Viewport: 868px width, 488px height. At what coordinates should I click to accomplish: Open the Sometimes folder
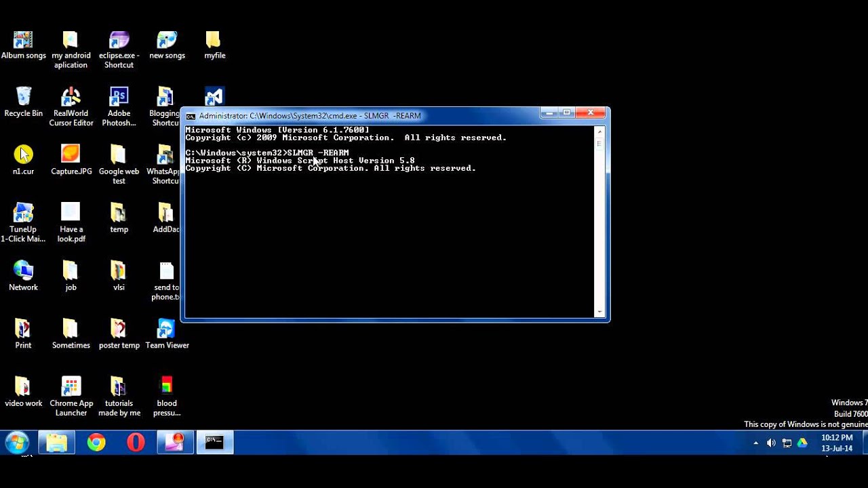(x=71, y=334)
